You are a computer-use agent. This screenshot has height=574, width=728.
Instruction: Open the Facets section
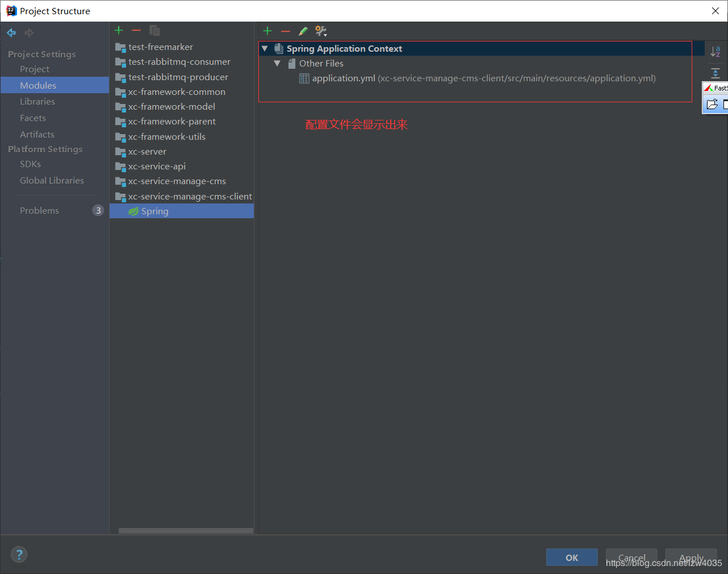(33, 118)
